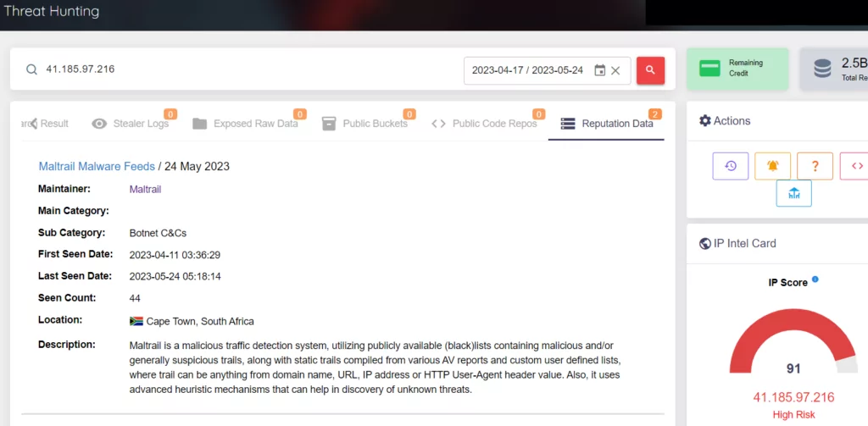The width and height of the screenshot is (868, 426).
Task: Click the Maltrail description paragraph
Action: (x=375, y=368)
